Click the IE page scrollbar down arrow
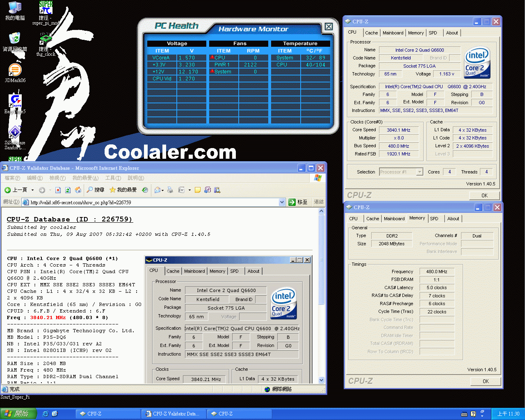525x420 pixels. pyautogui.click(x=322, y=380)
